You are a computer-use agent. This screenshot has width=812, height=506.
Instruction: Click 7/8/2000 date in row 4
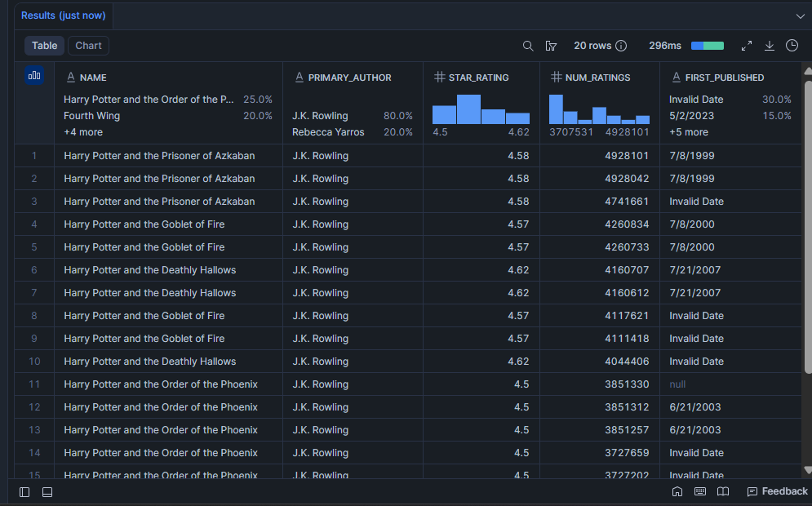(x=730, y=224)
